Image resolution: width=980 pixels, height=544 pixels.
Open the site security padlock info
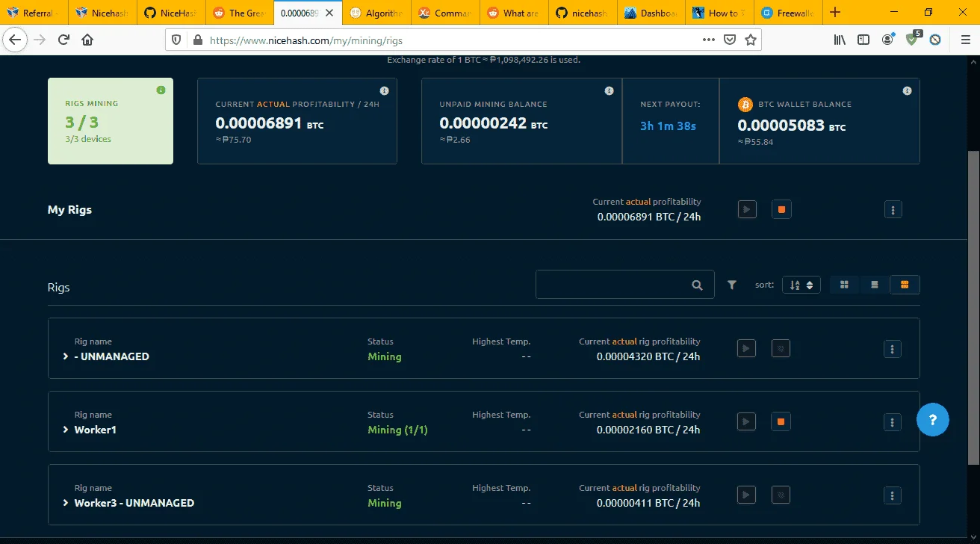coord(197,40)
